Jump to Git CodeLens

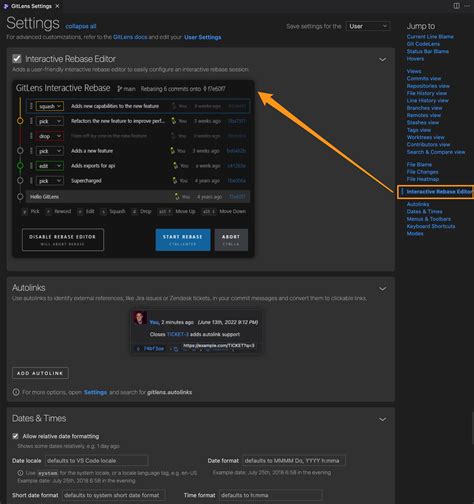coord(423,44)
